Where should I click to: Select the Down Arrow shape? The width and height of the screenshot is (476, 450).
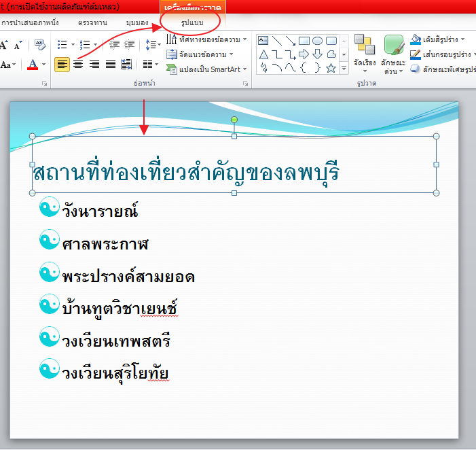click(318, 54)
